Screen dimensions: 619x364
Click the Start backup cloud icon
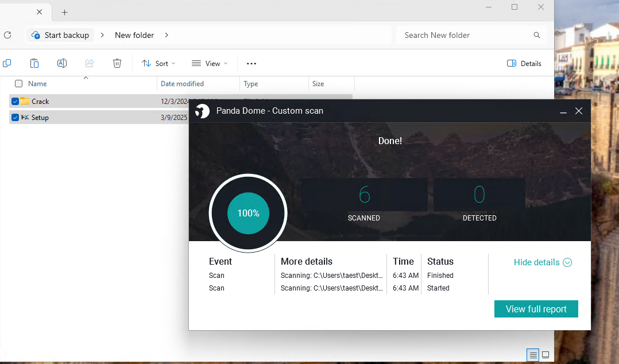(x=36, y=35)
